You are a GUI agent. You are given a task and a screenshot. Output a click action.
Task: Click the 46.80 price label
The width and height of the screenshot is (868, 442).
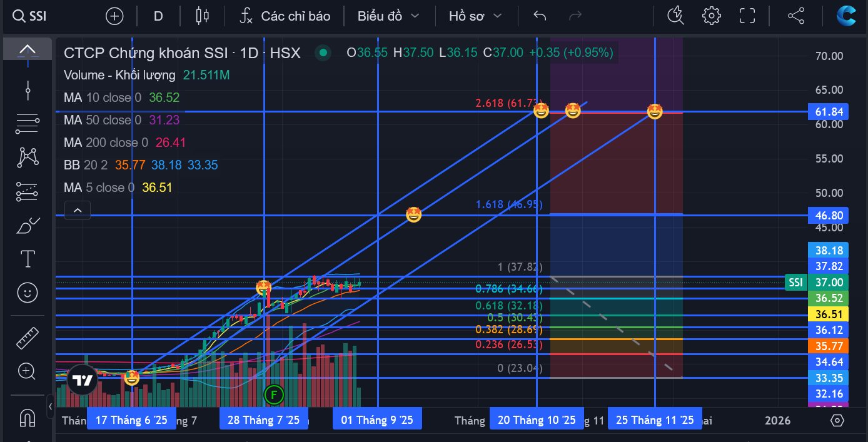tap(829, 215)
